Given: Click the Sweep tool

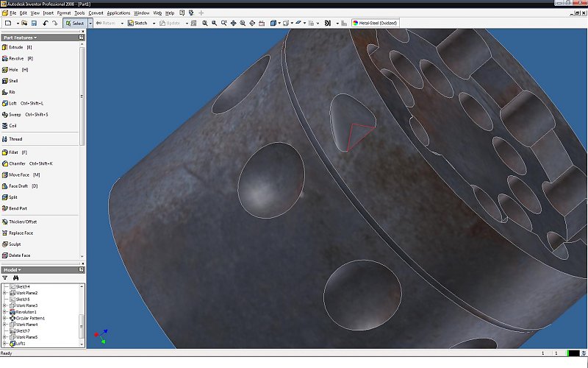Looking at the screenshot, I should 14,114.
